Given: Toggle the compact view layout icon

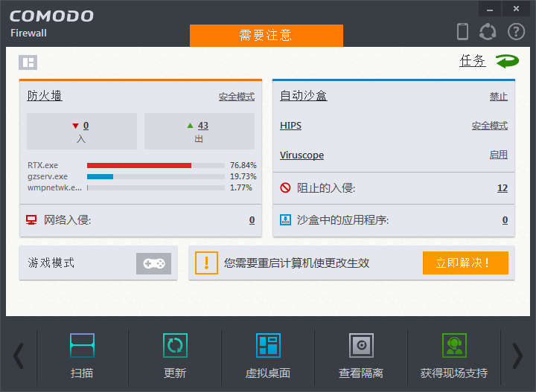Looking at the screenshot, I should coord(28,62).
